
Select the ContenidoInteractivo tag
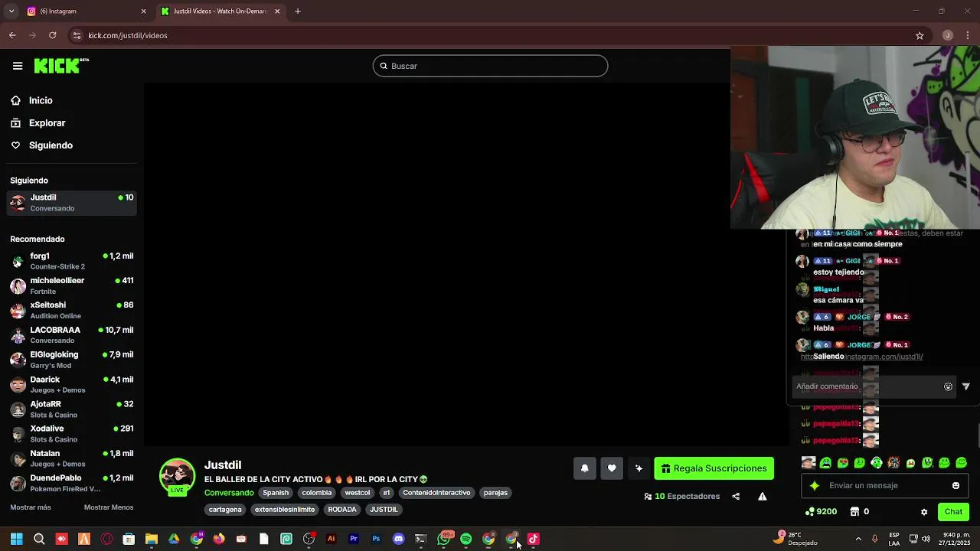click(436, 493)
